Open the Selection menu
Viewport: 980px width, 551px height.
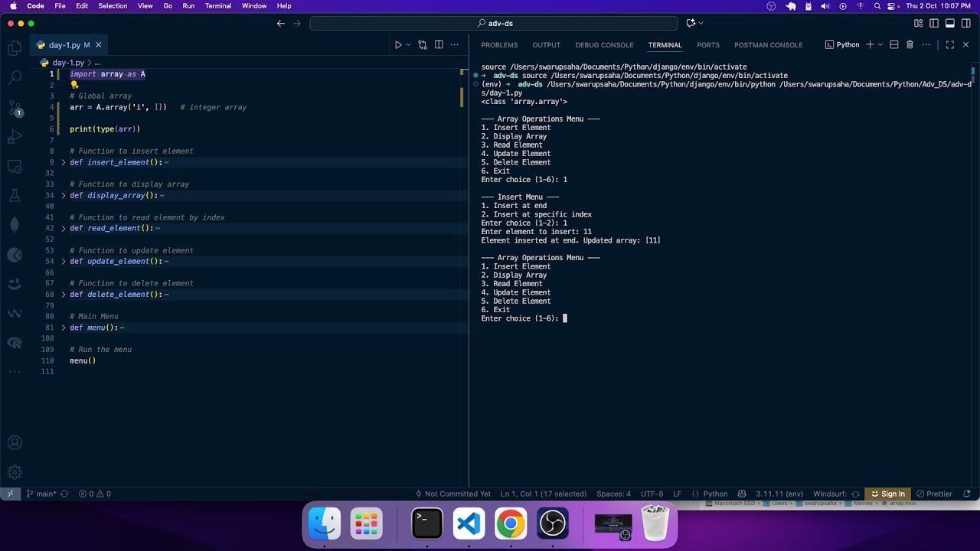113,6
